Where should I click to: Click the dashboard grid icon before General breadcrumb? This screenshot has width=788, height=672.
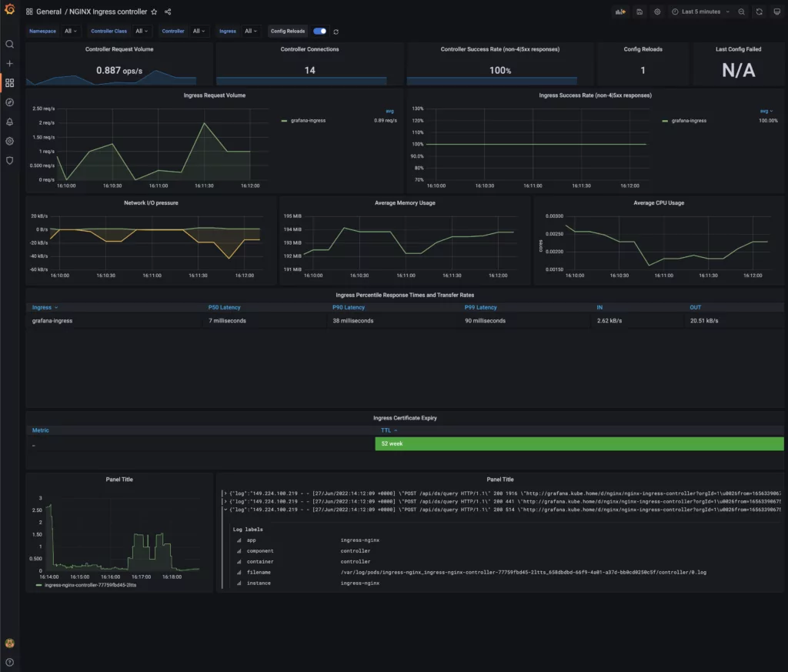pyautogui.click(x=29, y=12)
